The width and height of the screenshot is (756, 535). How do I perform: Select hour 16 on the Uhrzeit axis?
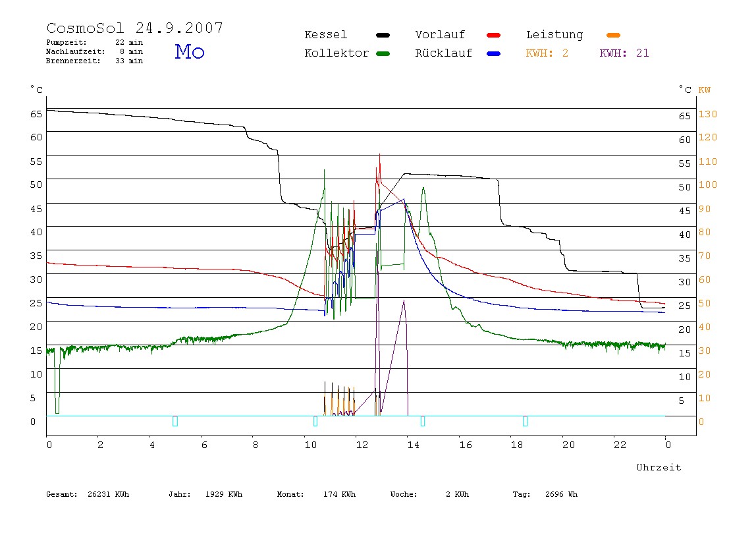tap(466, 445)
